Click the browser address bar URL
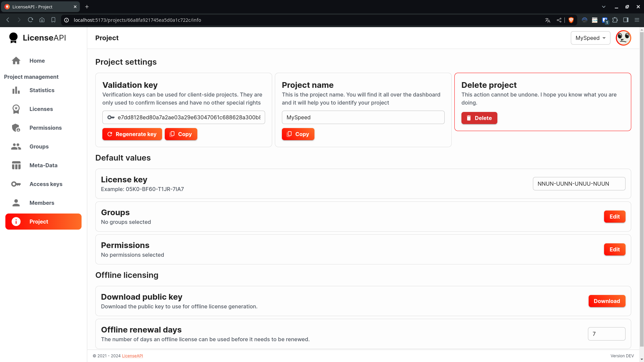 [137, 20]
